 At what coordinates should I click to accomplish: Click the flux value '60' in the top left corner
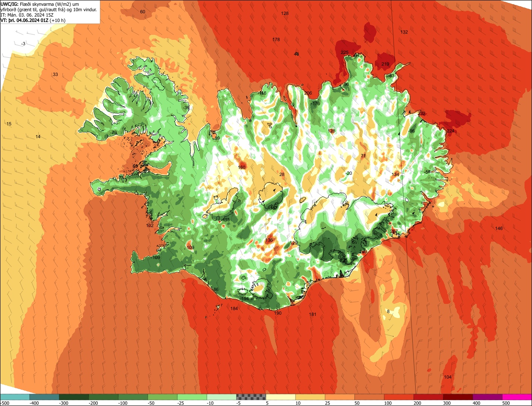(x=143, y=12)
